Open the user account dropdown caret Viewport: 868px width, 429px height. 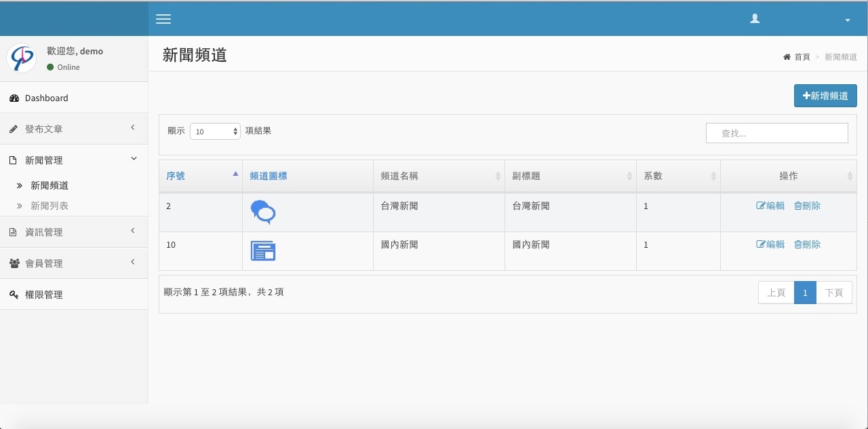pyautogui.click(x=848, y=20)
